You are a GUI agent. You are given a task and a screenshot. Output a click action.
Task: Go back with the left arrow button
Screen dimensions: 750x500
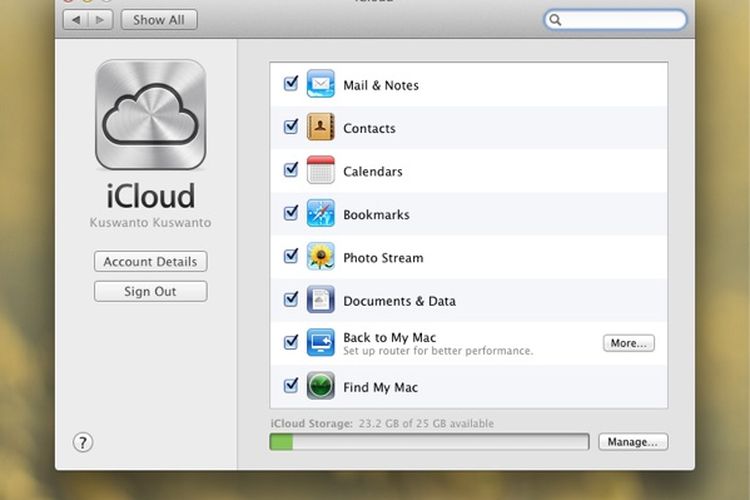pyautogui.click(x=76, y=20)
